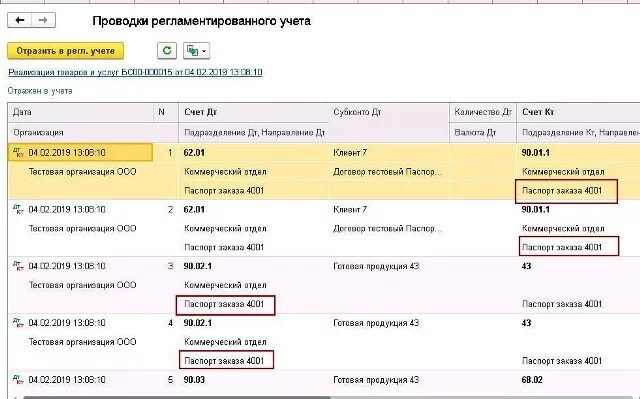
Task: Select the Дт/Кт icon in row 1
Action: (x=18, y=152)
